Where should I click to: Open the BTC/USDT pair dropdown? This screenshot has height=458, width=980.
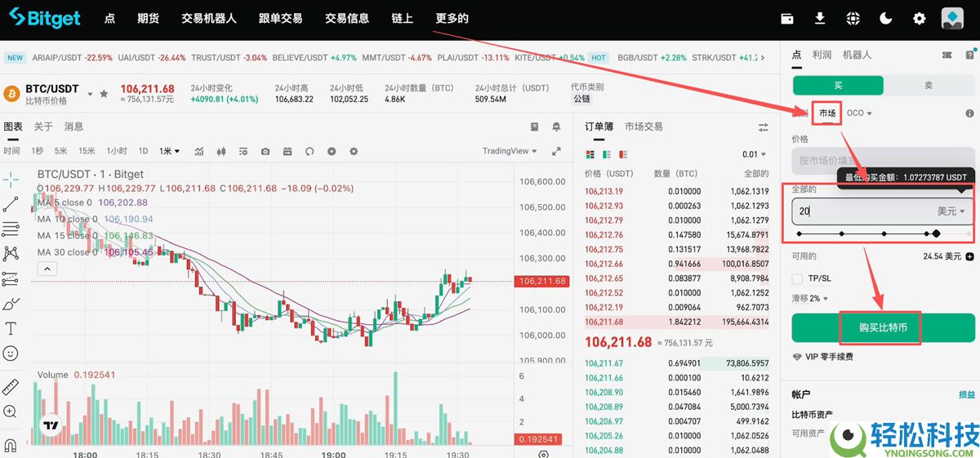pos(90,94)
